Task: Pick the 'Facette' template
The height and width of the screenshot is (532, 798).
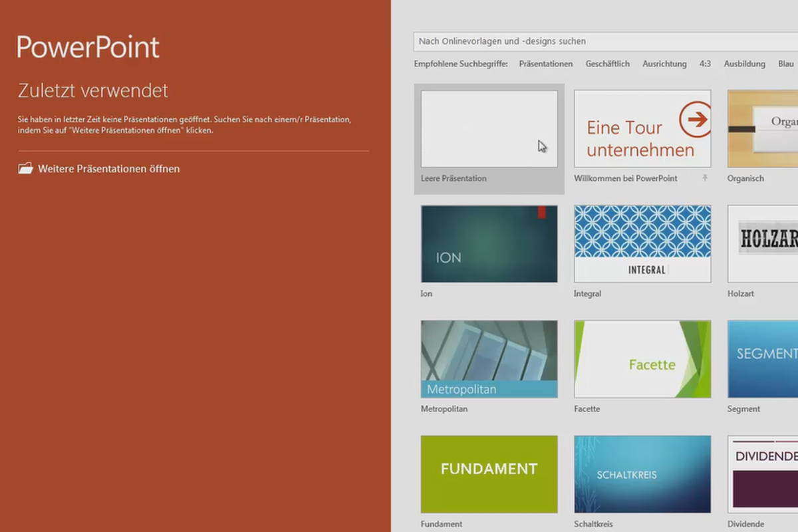Action: pos(642,358)
